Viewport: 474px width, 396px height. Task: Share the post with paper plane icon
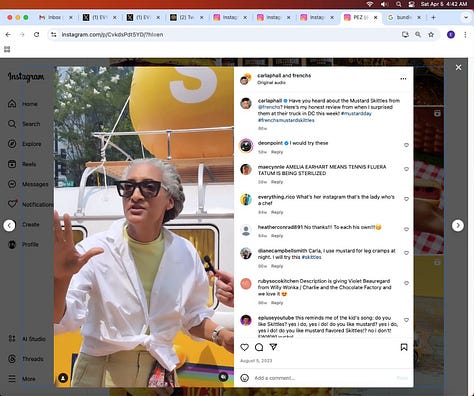click(273, 347)
